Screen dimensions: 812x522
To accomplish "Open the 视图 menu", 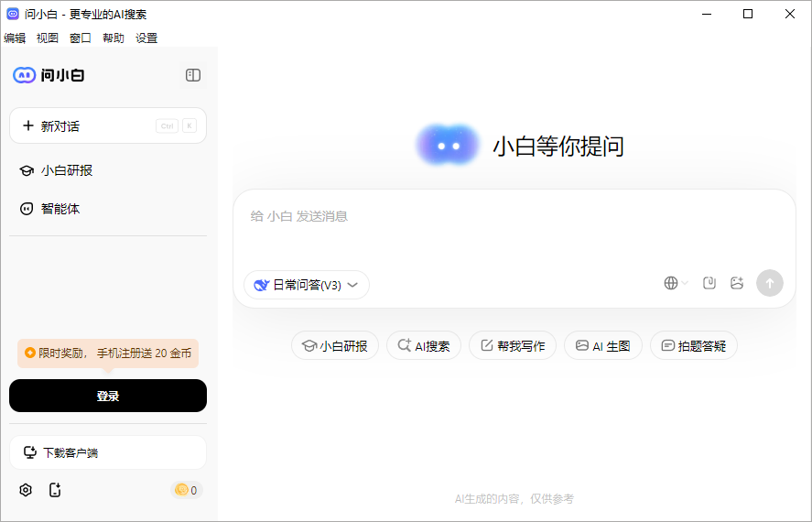I will (48, 38).
